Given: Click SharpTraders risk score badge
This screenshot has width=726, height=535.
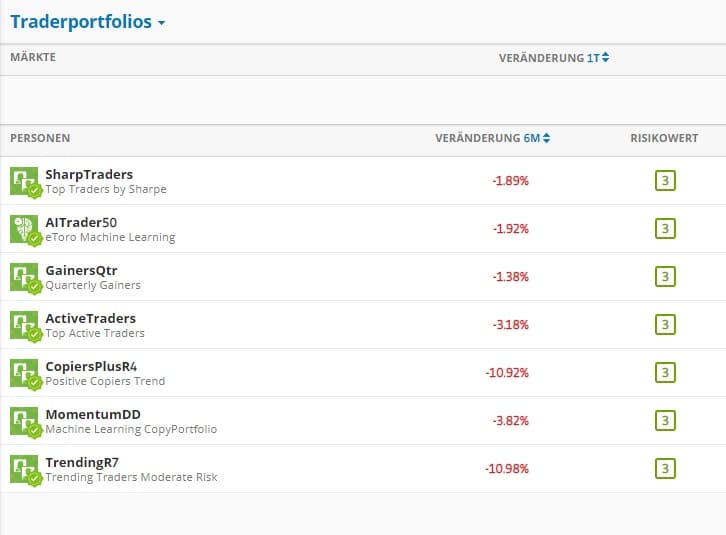Looking at the screenshot, I should (664, 181).
